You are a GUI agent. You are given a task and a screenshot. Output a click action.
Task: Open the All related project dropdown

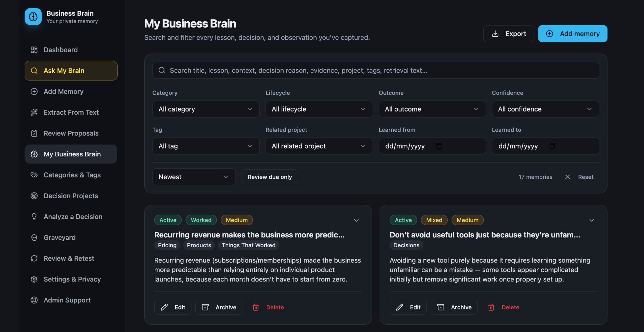coord(319,146)
